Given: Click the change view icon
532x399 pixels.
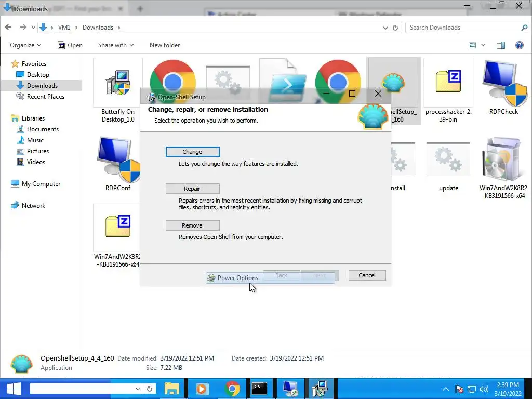Looking at the screenshot, I should coord(472,45).
